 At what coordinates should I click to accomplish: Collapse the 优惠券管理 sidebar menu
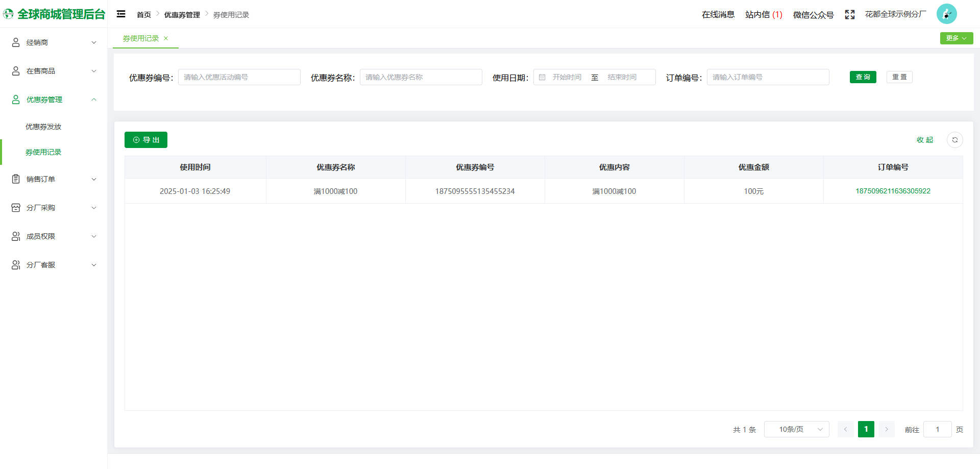pyautogui.click(x=54, y=100)
